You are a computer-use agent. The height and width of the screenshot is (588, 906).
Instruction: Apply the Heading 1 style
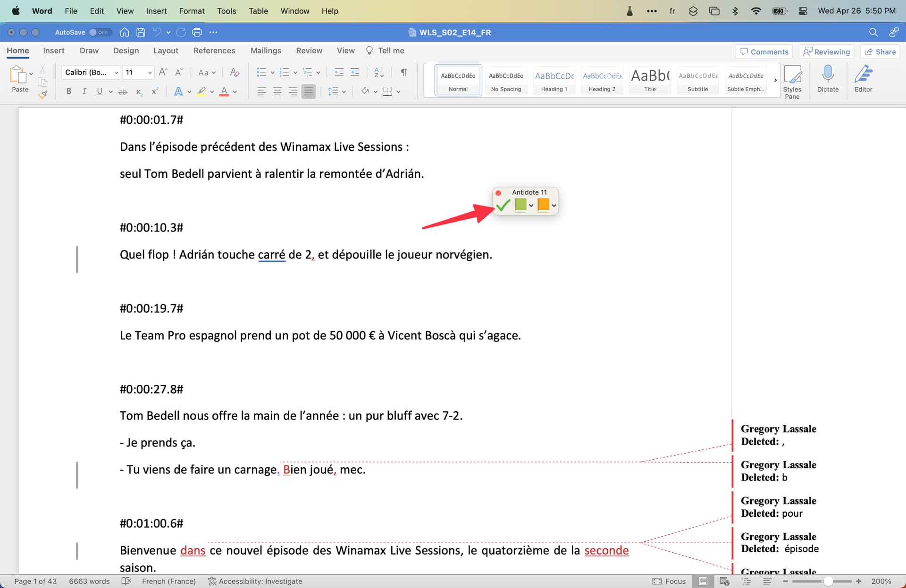554,80
